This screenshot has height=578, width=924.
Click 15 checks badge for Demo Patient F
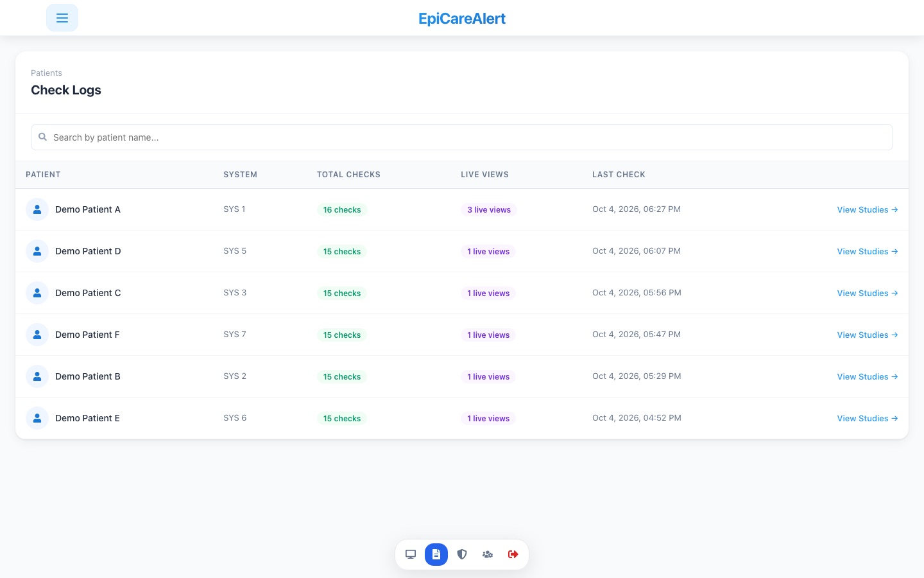pos(342,335)
